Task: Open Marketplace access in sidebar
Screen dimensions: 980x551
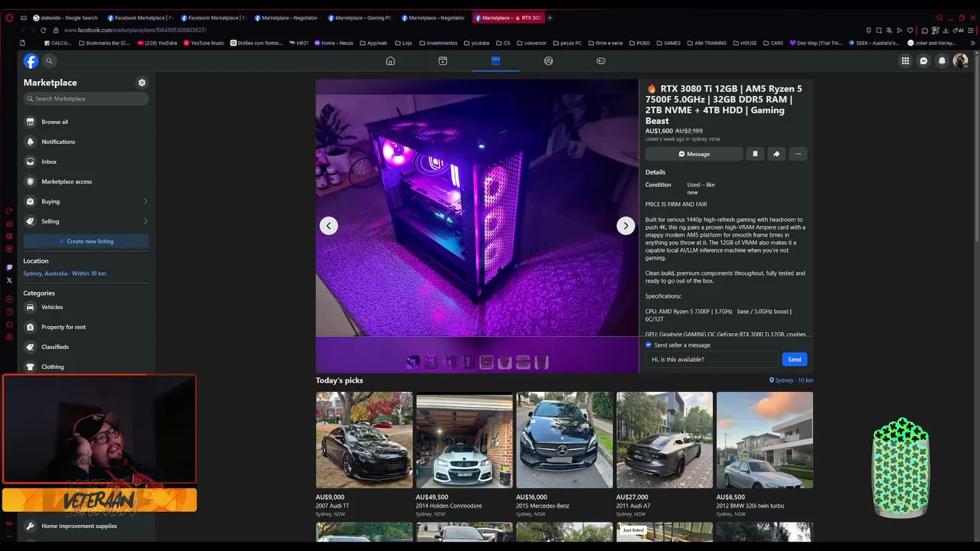Action: 86,181
